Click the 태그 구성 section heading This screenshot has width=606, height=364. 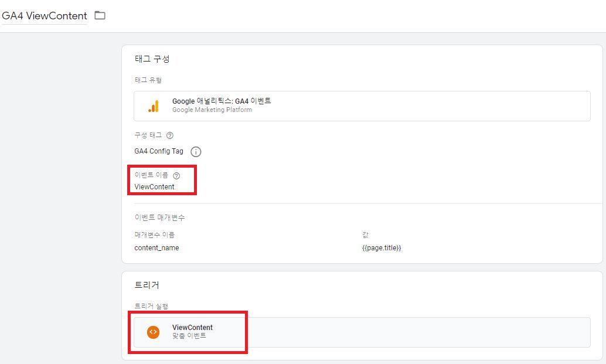click(152, 59)
